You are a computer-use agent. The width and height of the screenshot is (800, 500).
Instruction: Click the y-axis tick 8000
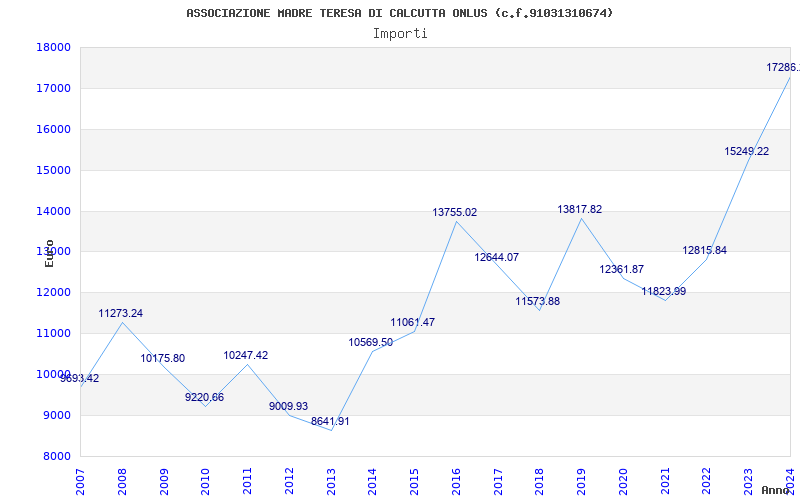click(x=56, y=456)
